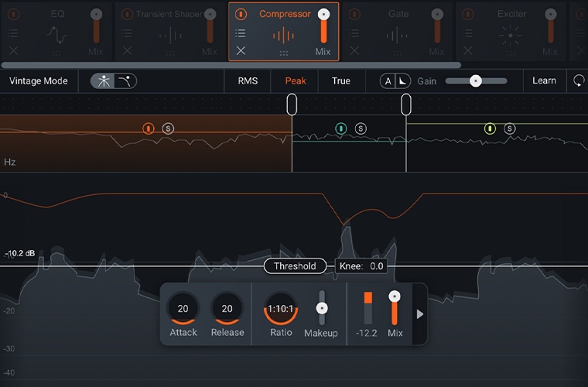
Task: Toggle the Exciter module power button
Action: [467, 15]
